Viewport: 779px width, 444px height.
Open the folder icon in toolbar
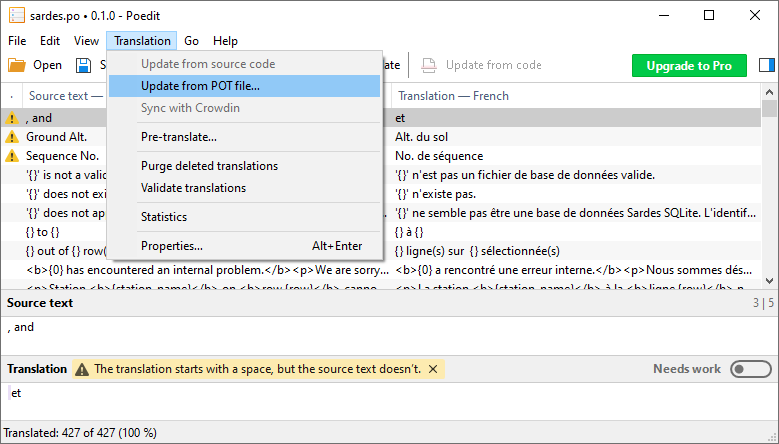(x=16, y=65)
